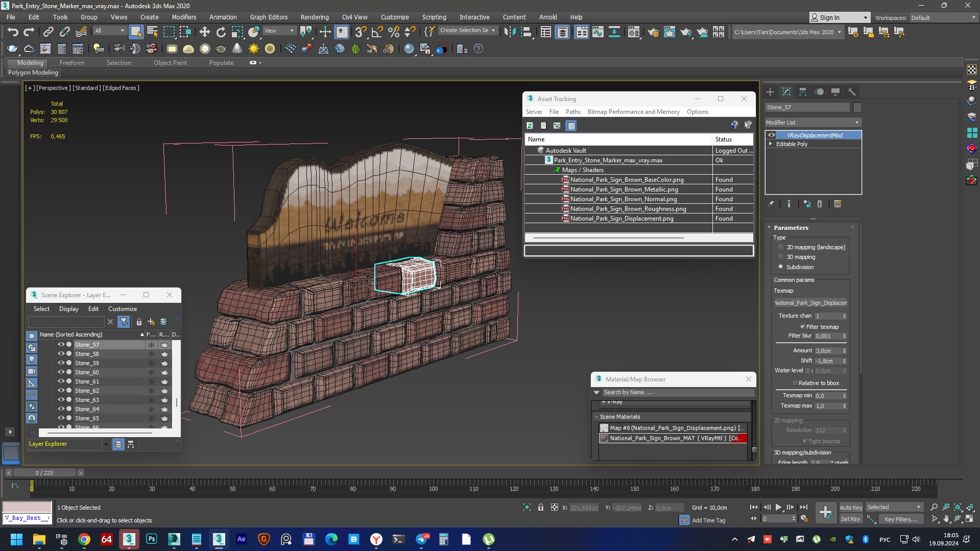Open Bitmap Performance and Memory menu
The image size is (980, 551).
point(633,112)
